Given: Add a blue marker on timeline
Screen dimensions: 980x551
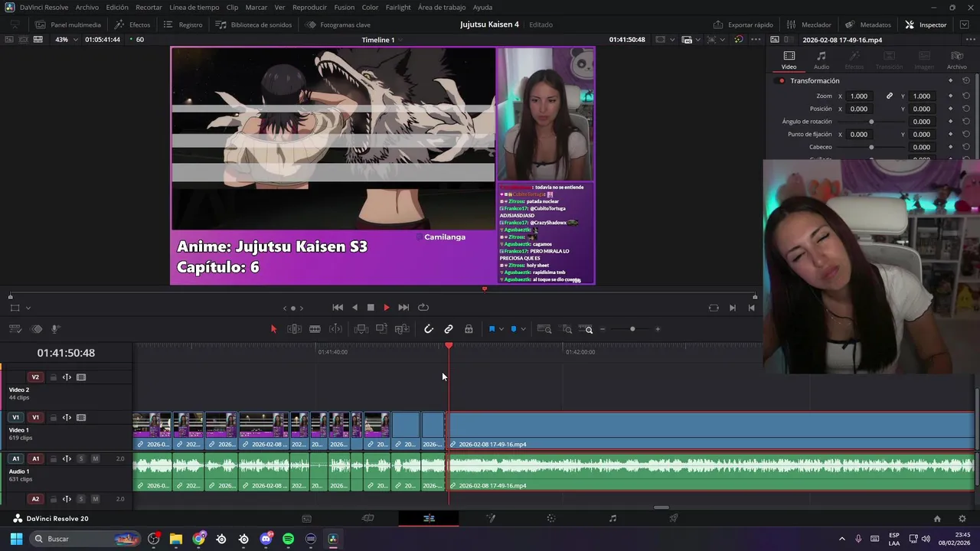Looking at the screenshot, I should coord(514,329).
